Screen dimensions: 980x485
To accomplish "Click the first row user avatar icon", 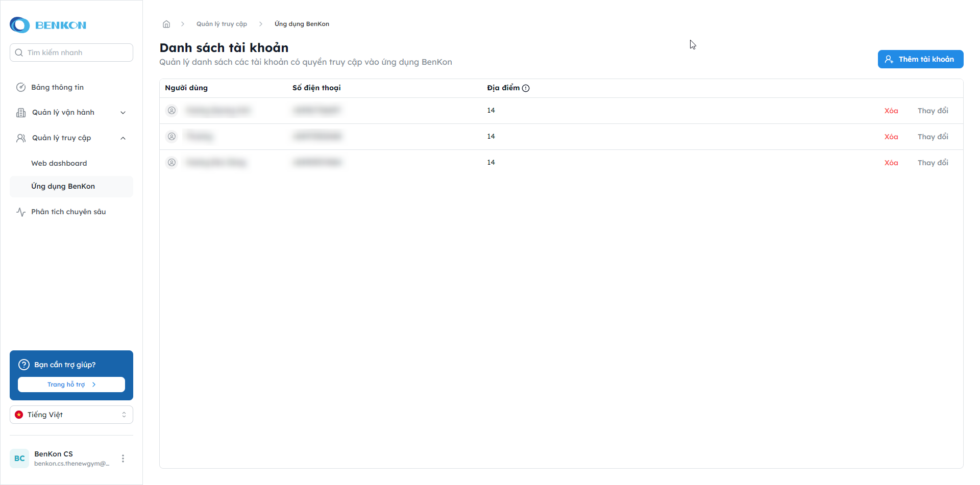I will coord(172,111).
